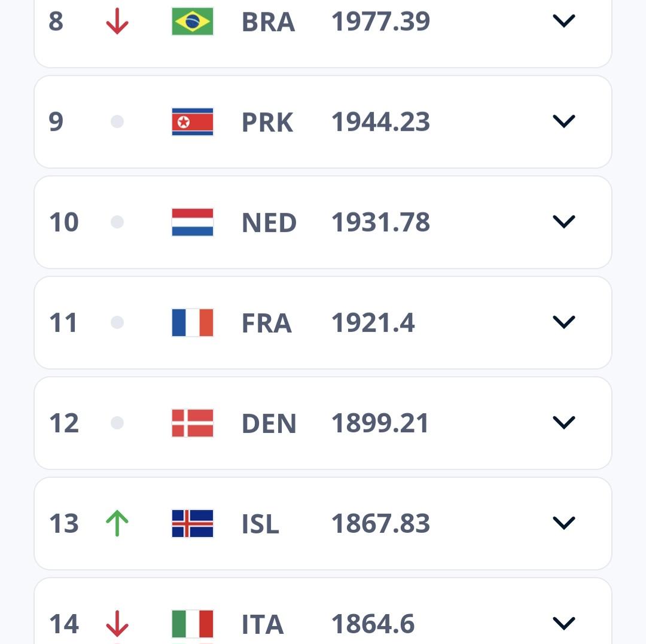Click the Netherlands flag icon
This screenshot has height=644, width=646.
point(193,222)
